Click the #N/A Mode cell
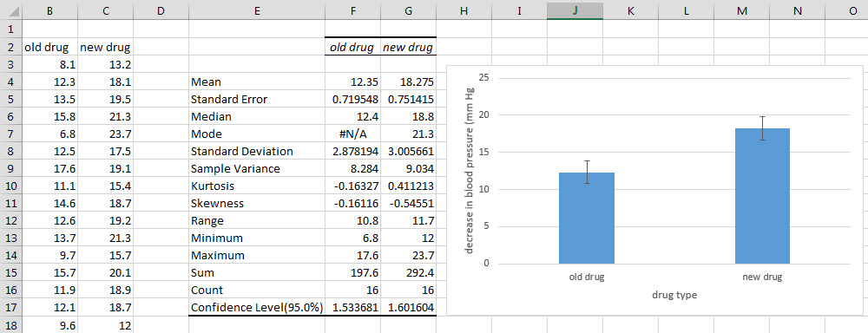The width and height of the screenshot is (868, 333). 352,134
